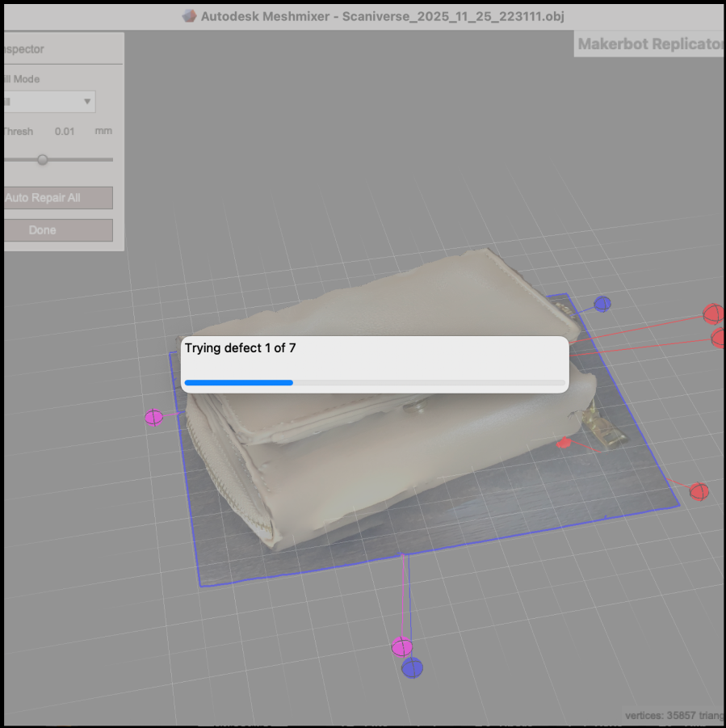The image size is (726, 728).
Task: Click the metal clasp on the scanned bag
Action: pyautogui.click(x=602, y=431)
